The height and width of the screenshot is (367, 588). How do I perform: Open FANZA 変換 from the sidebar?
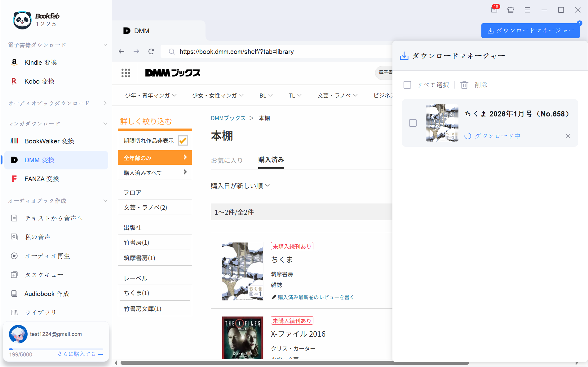[42, 179]
